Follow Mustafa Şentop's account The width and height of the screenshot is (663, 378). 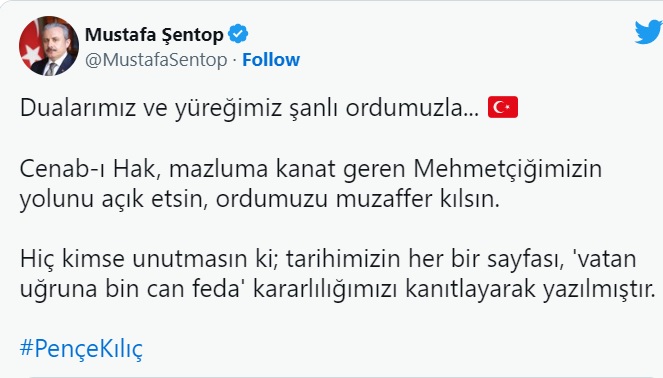271,60
